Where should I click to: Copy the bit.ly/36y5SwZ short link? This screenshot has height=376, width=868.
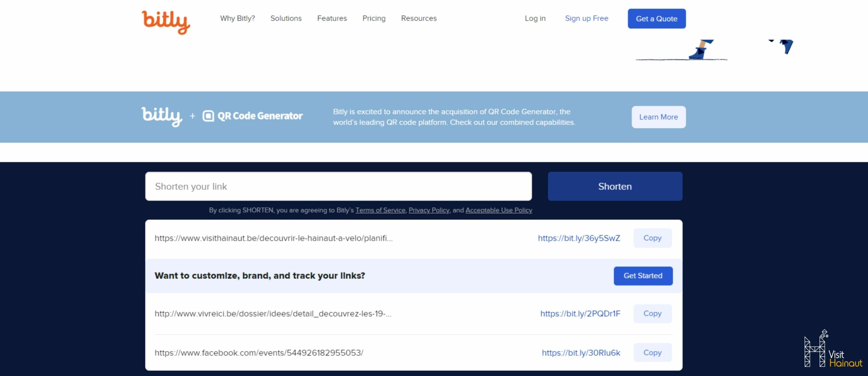tap(652, 238)
